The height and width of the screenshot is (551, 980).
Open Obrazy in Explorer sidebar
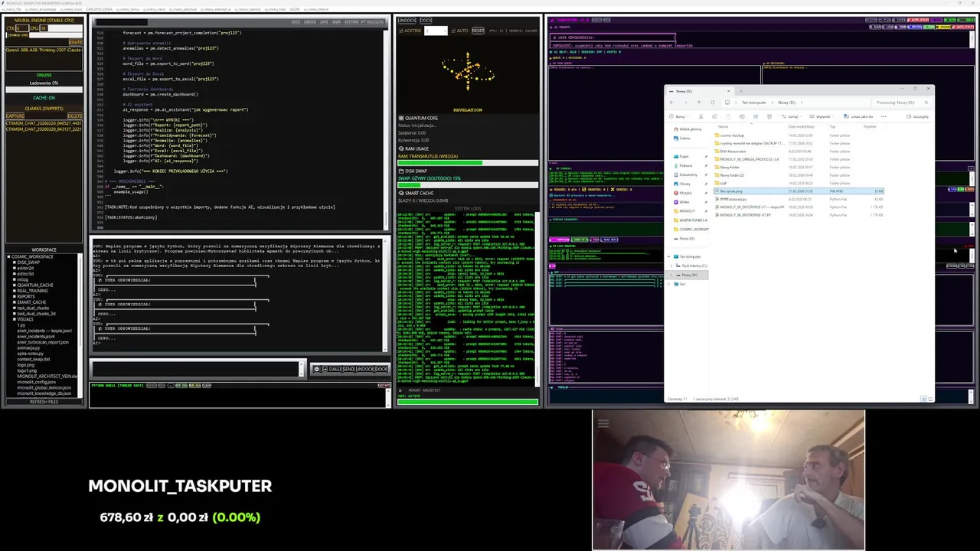tap(684, 184)
